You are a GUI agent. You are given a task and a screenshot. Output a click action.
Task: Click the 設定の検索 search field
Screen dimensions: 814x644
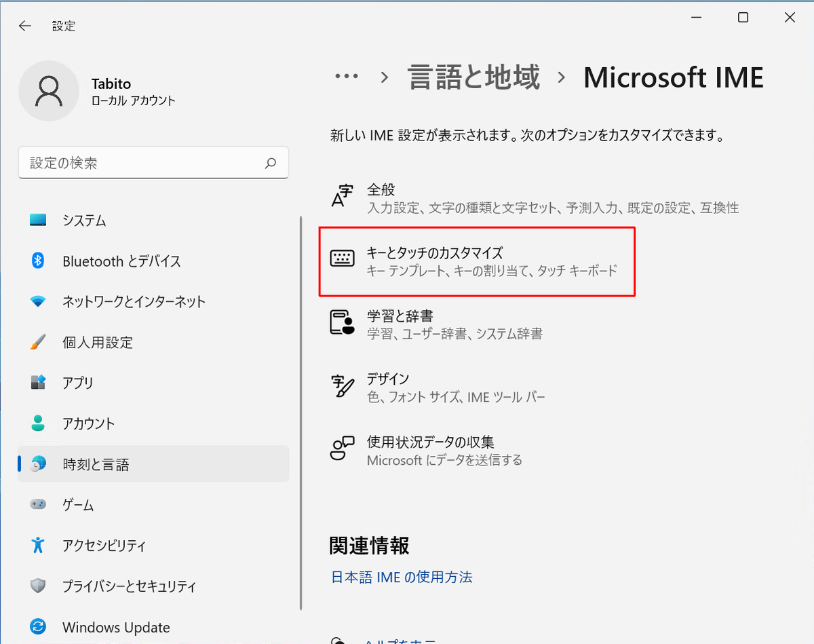tap(153, 163)
